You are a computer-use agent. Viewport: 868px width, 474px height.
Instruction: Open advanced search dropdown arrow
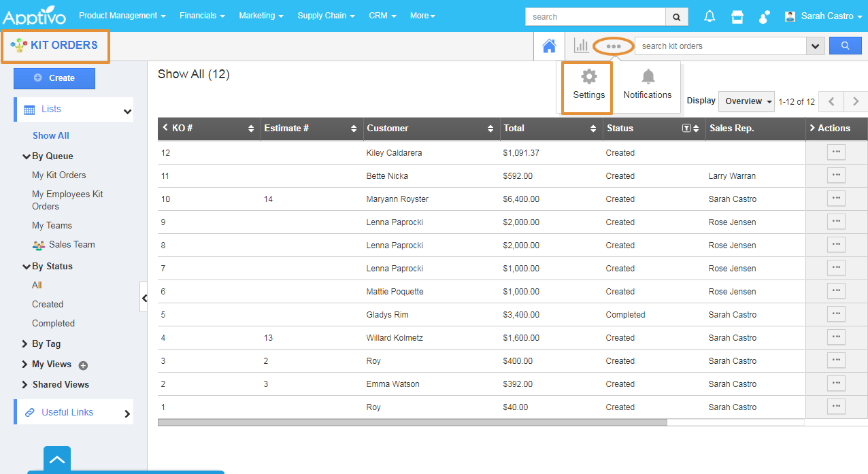(x=816, y=46)
